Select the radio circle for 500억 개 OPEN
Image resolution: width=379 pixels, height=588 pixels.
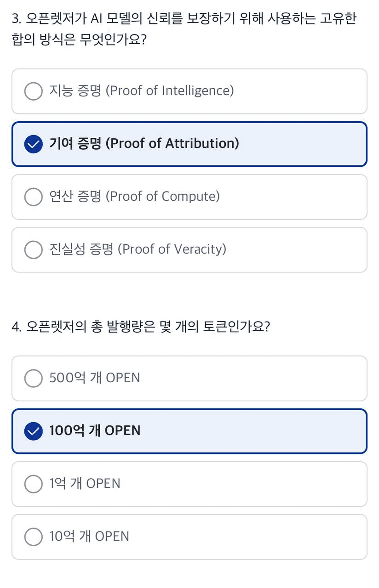33,378
